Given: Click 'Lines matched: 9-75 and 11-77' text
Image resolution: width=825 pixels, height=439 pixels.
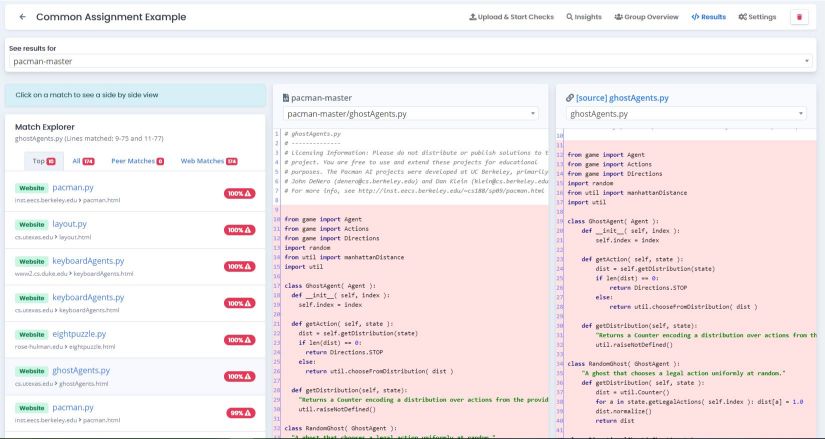Looking at the screenshot, I should click(x=114, y=139).
